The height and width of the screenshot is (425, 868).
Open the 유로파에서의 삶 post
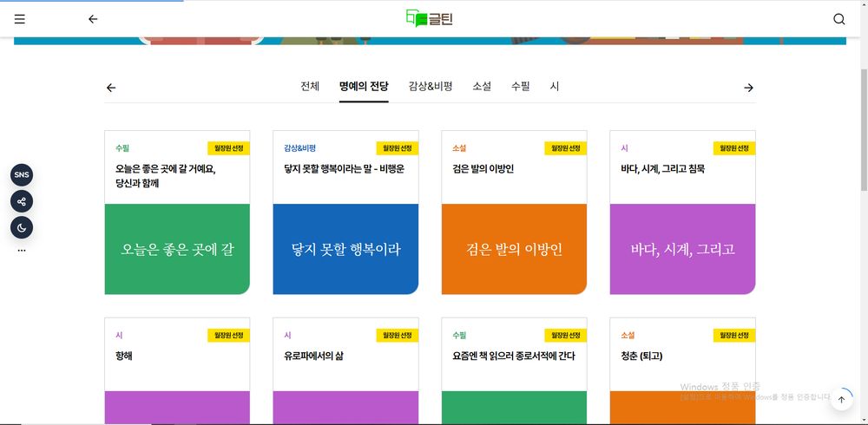313,356
